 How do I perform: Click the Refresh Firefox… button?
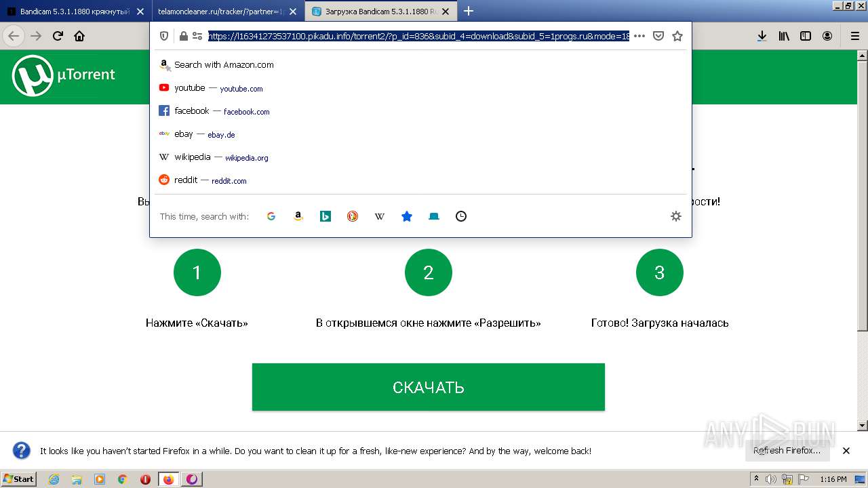(x=787, y=451)
